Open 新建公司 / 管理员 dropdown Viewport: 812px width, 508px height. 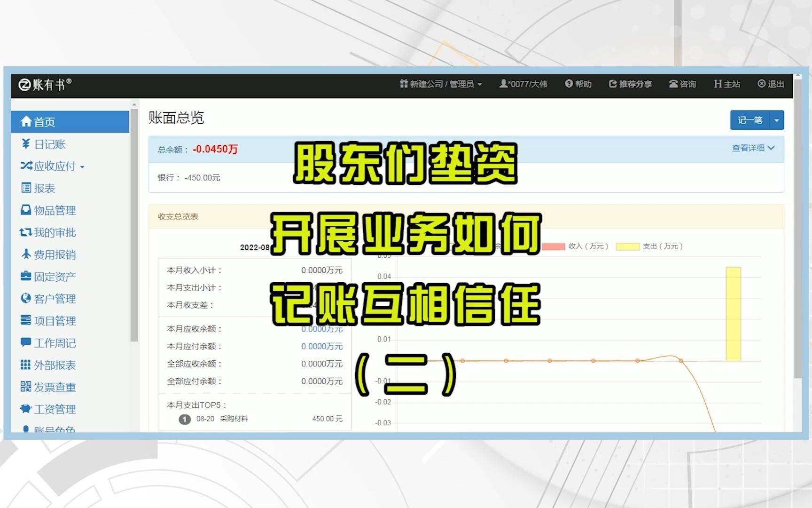point(441,84)
